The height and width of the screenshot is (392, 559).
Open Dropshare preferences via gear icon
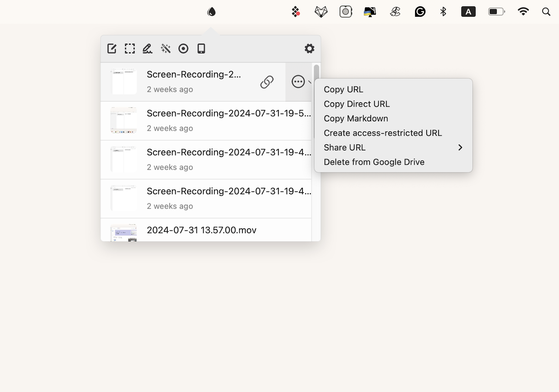click(309, 49)
